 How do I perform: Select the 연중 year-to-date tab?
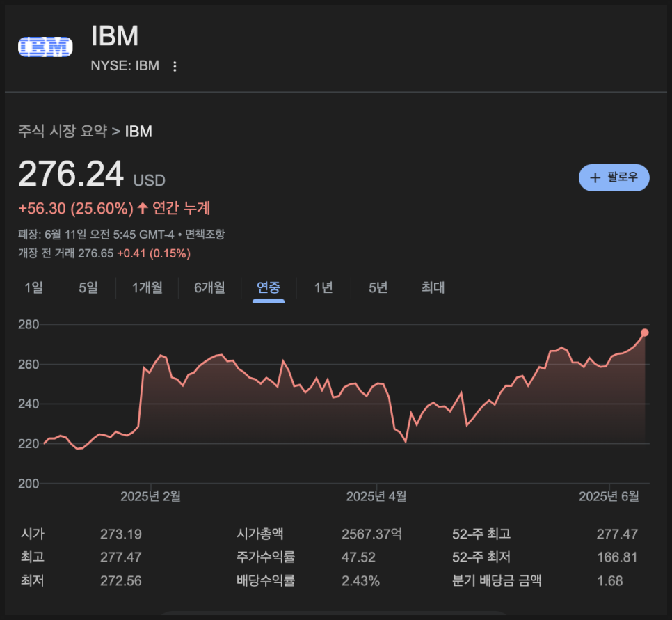269,287
